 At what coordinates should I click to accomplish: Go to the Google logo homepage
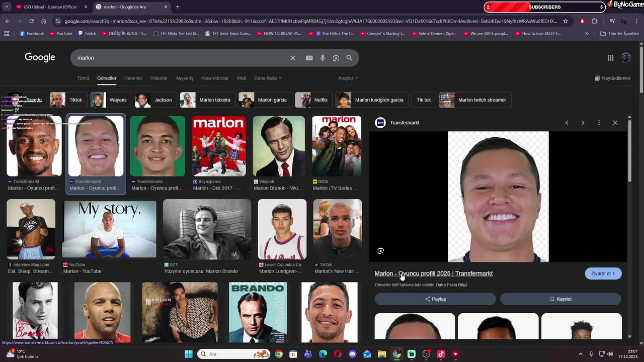[x=40, y=57]
